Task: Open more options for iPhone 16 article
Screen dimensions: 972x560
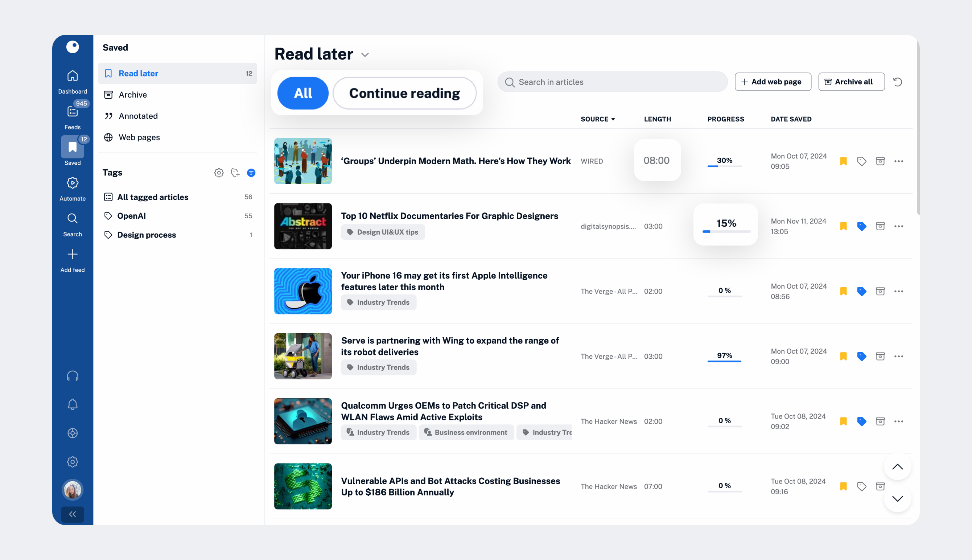Action: pos(899,291)
